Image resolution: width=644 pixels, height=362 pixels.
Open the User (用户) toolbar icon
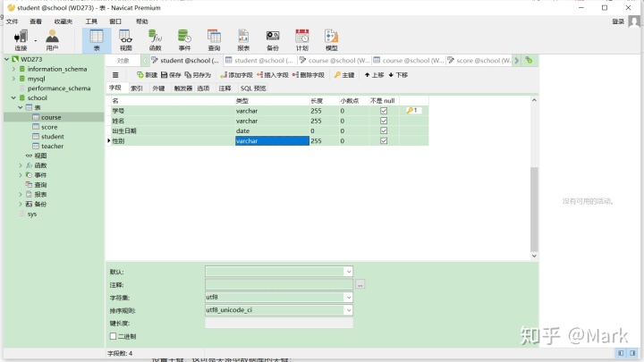[52, 40]
